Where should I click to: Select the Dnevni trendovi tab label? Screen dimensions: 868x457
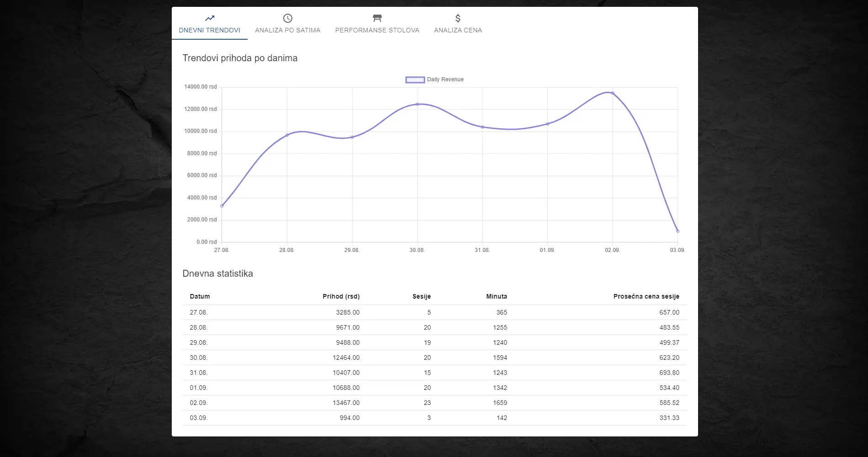pos(209,30)
